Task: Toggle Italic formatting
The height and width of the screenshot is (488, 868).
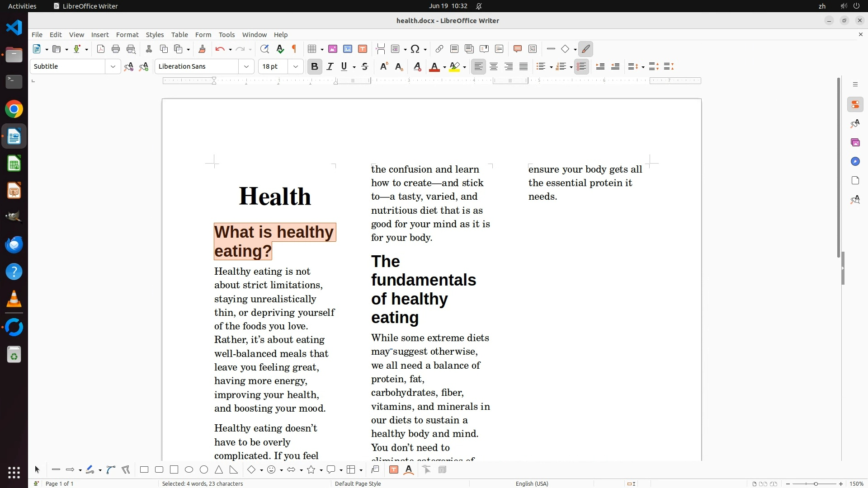Action: pyautogui.click(x=330, y=67)
